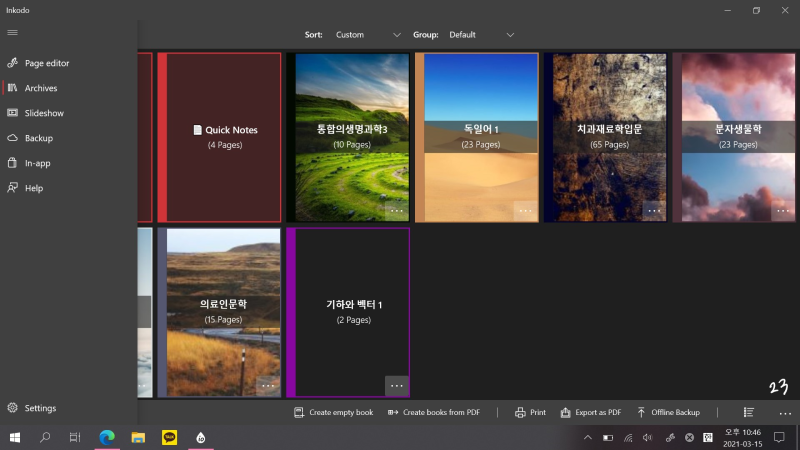Click the Inkodo taskbar icon

pos(201,437)
